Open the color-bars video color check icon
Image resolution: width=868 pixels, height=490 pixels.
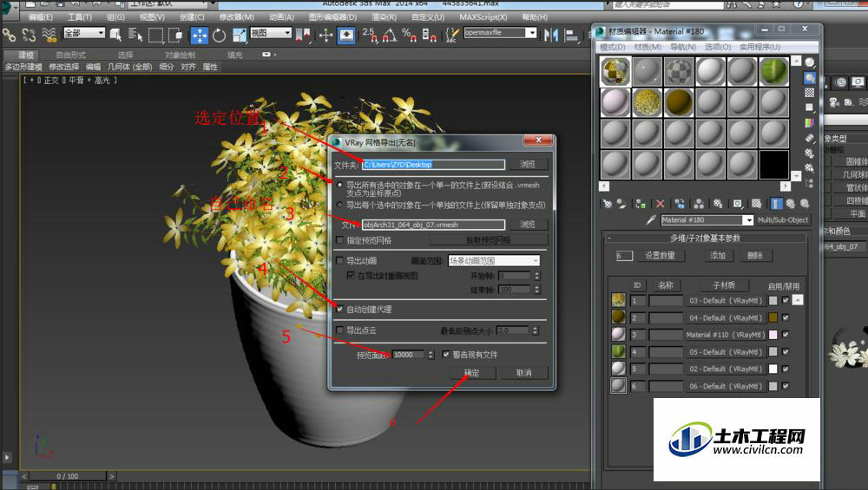809,122
